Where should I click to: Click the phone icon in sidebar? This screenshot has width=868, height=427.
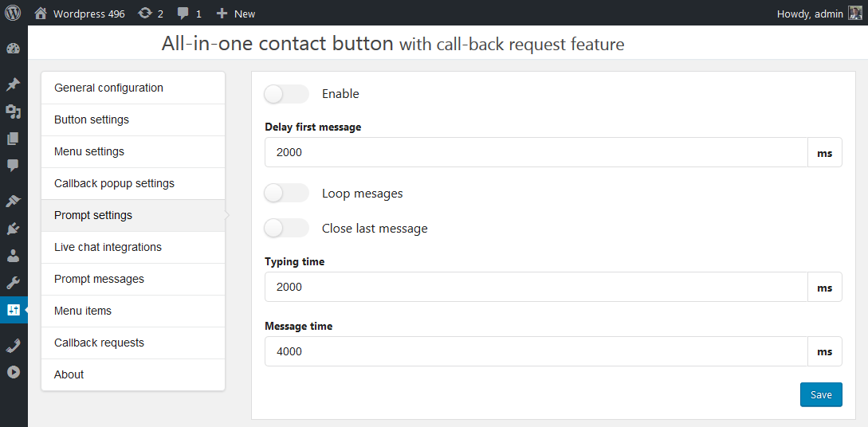[x=13, y=345]
